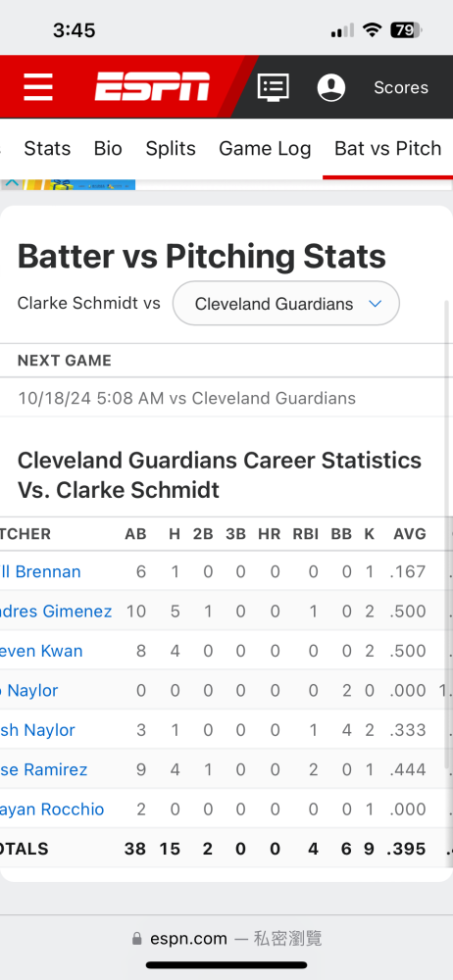Screen dimensions: 453x980
Task: Open the Scores link in header
Action: pos(401,87)
